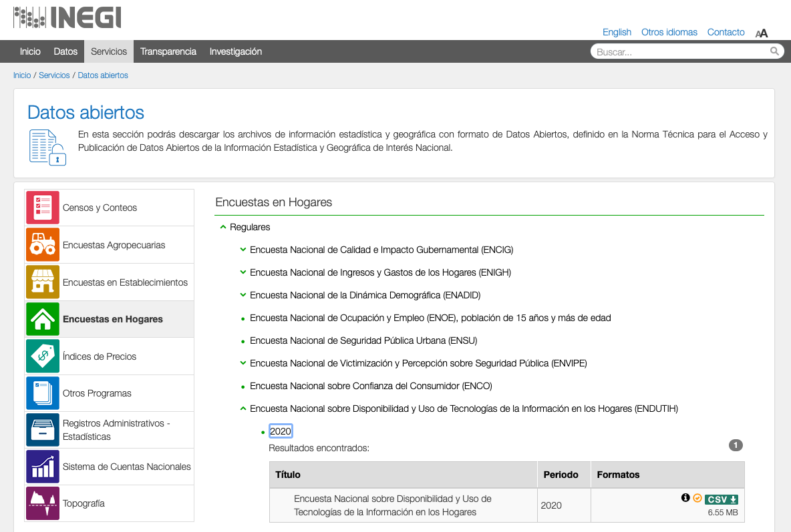Open the Otros idiomas link

(x=669, y=32)
